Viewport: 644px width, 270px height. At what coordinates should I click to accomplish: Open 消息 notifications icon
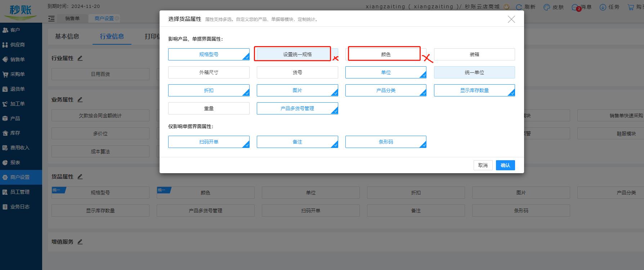coord(576,7)
